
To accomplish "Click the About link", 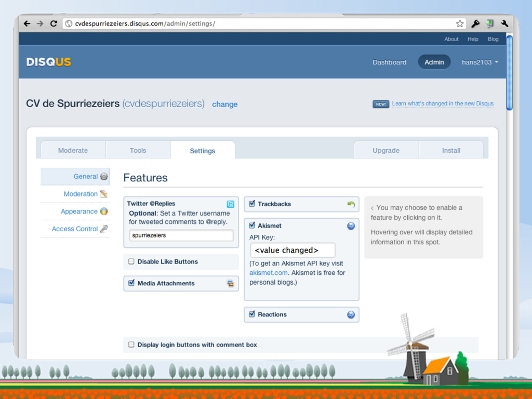I will pyautogui.click(x=451, y=39).
